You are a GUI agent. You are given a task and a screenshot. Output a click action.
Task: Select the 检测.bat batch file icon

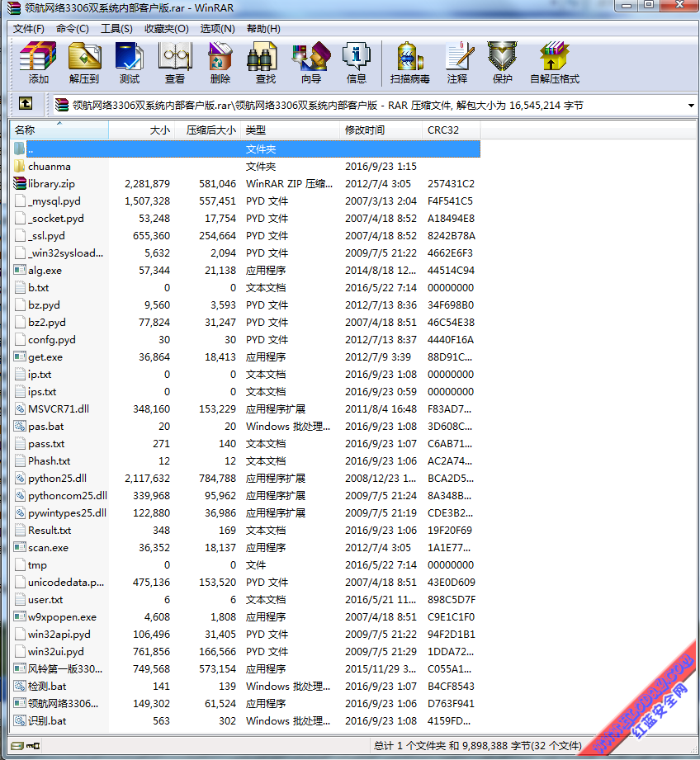[x=19, y=686]
